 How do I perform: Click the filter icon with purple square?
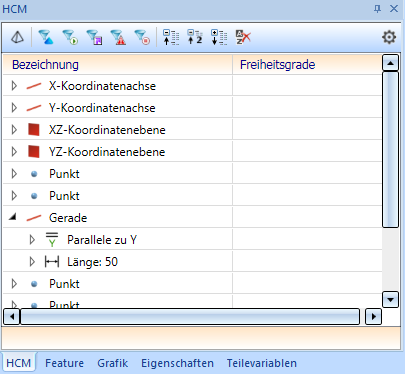(x=94, y=37)
